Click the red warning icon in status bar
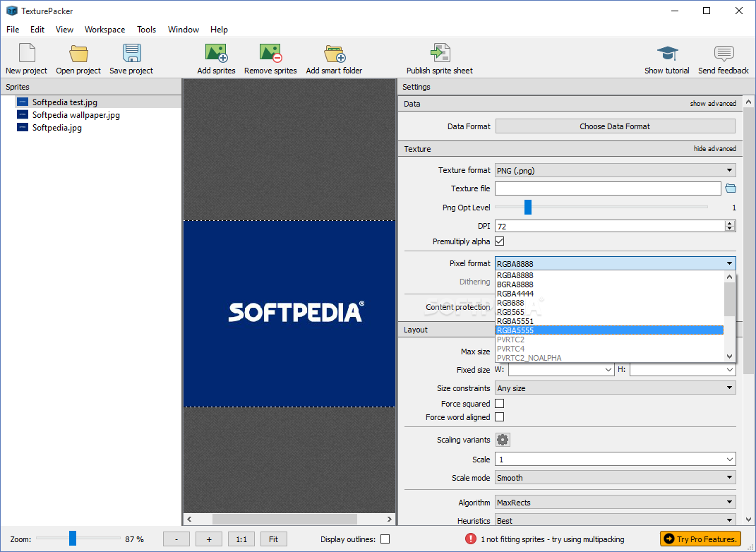Image resolution: width=756 pixels, height=552 pixels. [471, 539]
